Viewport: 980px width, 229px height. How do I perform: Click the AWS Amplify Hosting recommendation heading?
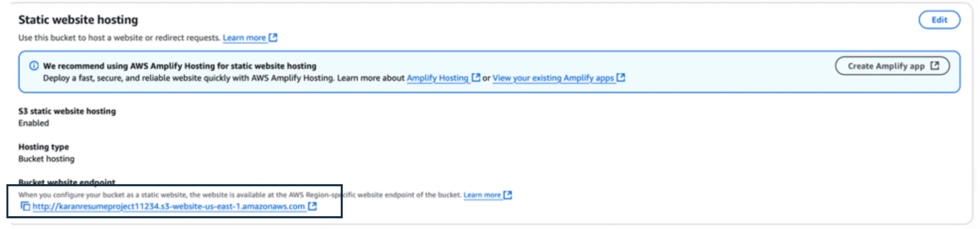click(179, 66)
